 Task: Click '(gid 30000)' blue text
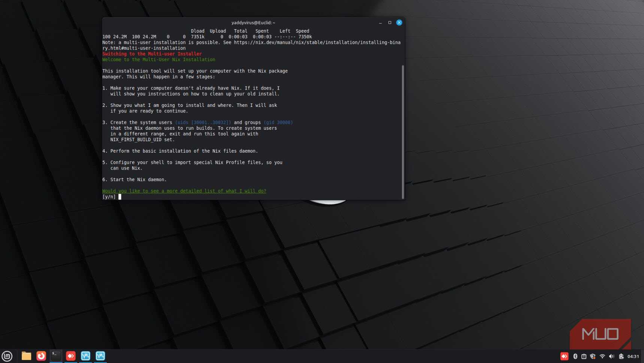click(278, 122)
